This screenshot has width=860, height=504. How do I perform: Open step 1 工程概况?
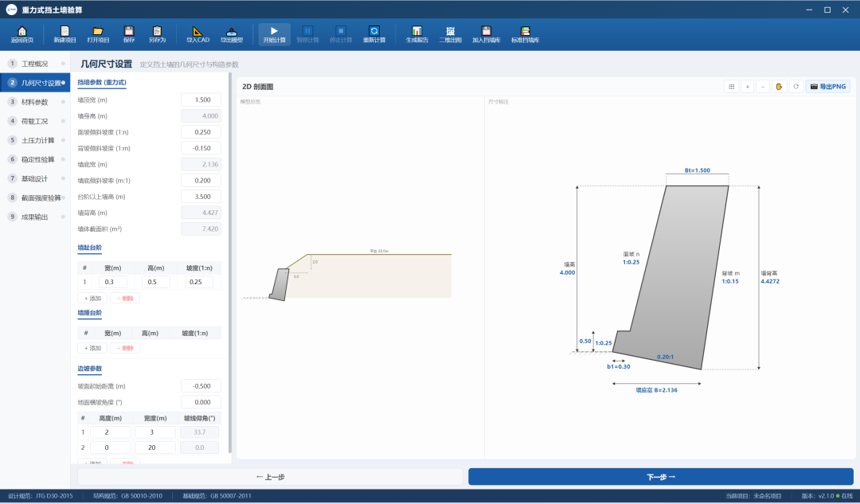coord(35,64)
